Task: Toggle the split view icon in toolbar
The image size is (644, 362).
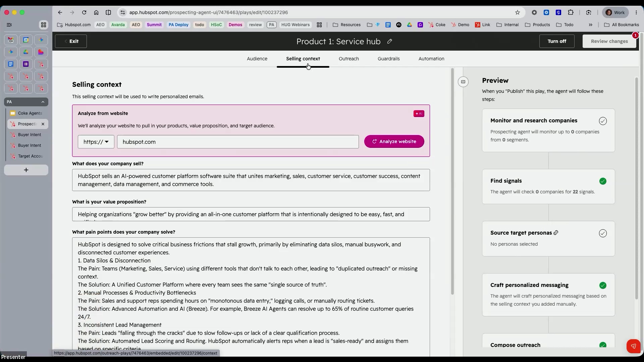Action: (108, 12)
